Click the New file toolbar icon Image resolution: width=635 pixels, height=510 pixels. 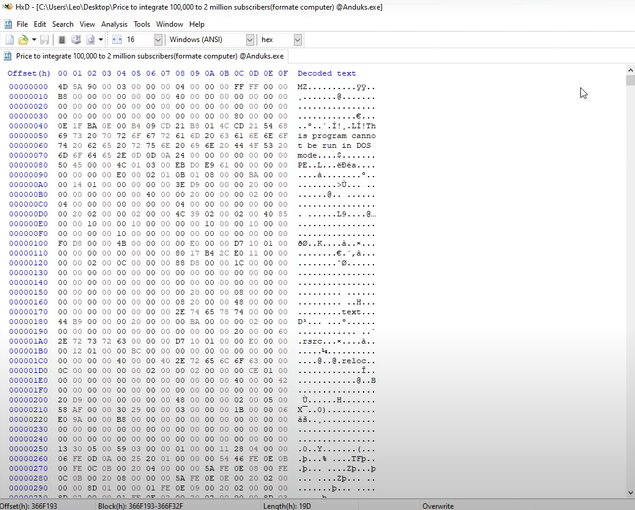click(x=10, y=40)
